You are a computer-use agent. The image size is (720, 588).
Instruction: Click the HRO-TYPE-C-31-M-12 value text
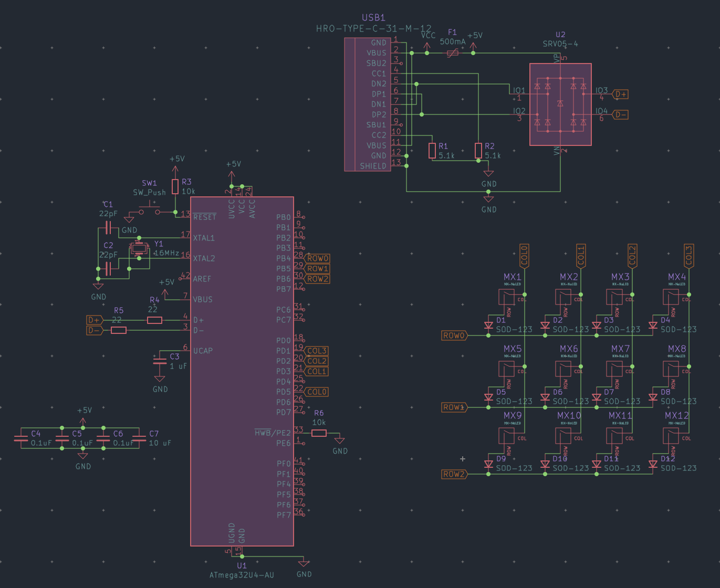(x=374, y=29)
